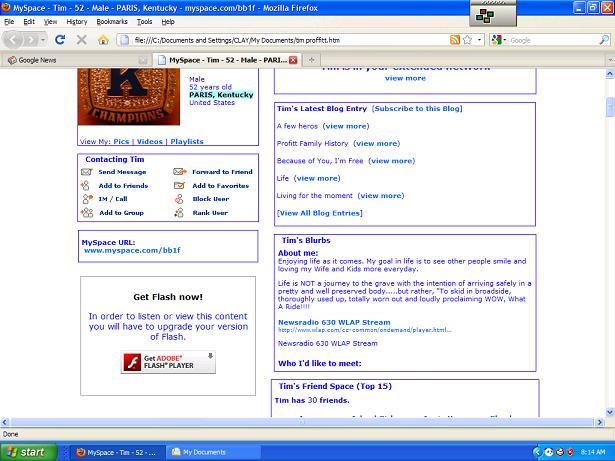
Task: Open the back/forward history dropdown arrow
Action: pos(43,40)
